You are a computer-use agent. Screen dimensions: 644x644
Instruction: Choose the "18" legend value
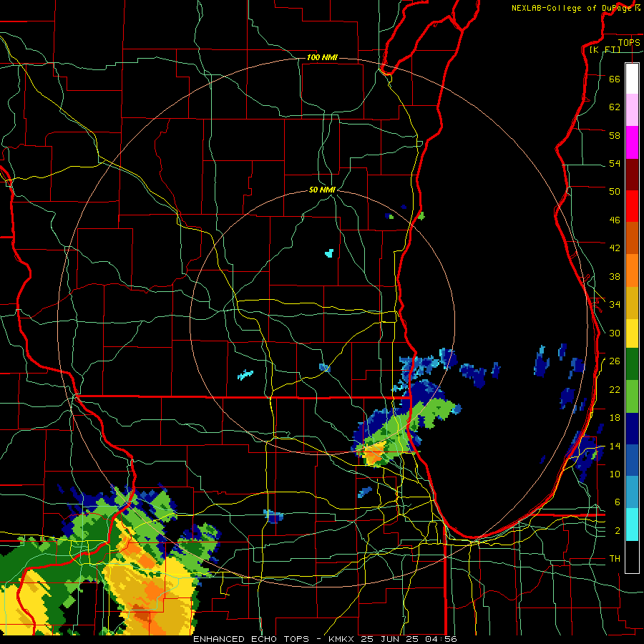[615, 418]
